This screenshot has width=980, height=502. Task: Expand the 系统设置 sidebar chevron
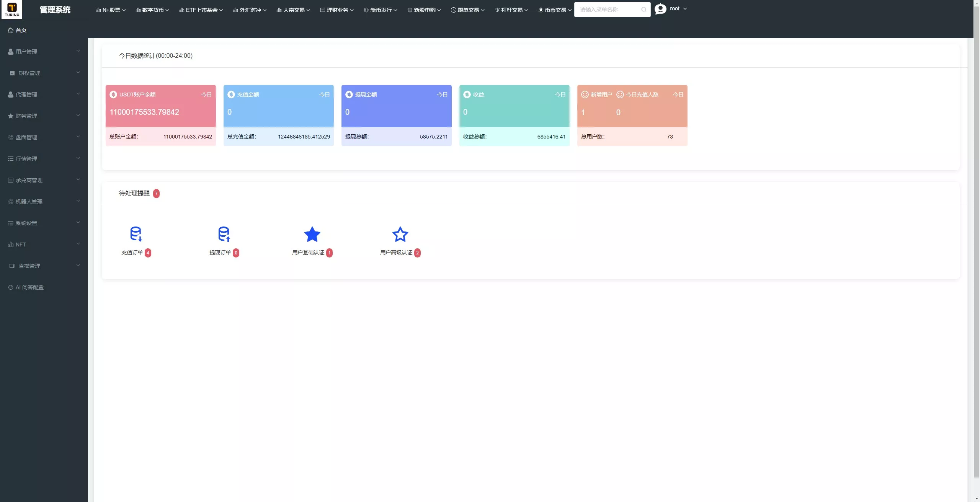(78, 222)
